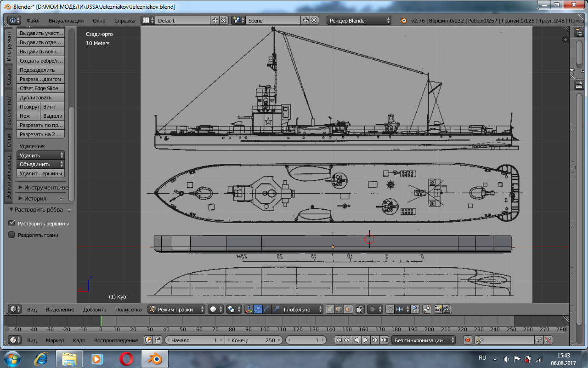Image resolution: width=588 pixels, height=368 pixels.
Task: Click the timeline lock icon
Action: point(158,340)
